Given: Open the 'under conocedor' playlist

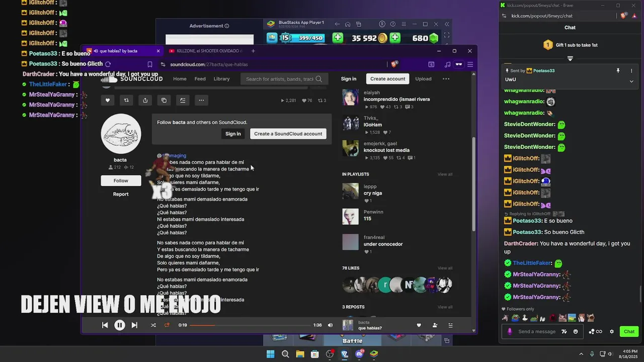Looking at the screenshot, I should tap(383, 244).
